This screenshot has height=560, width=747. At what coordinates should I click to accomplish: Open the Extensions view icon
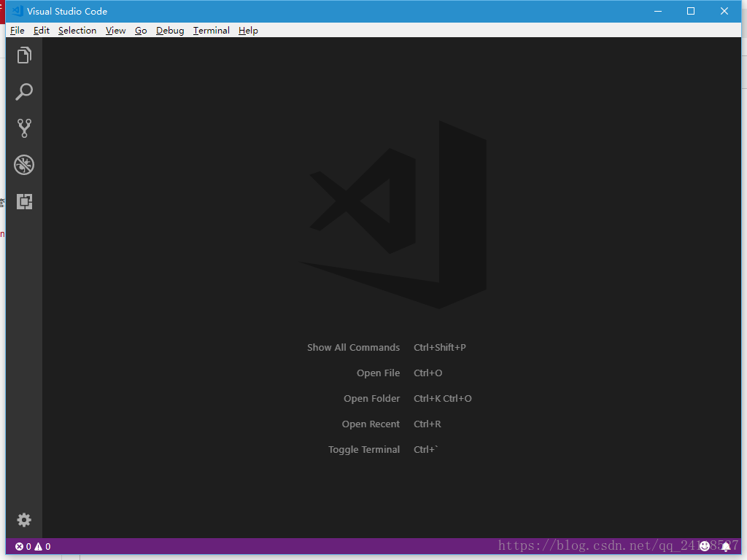[24, 201]
